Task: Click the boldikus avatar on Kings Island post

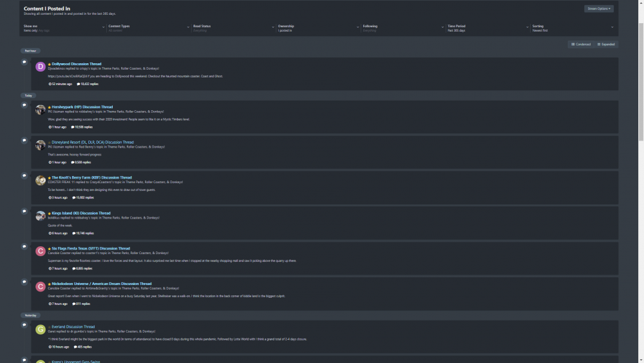Action: [41, 216]
